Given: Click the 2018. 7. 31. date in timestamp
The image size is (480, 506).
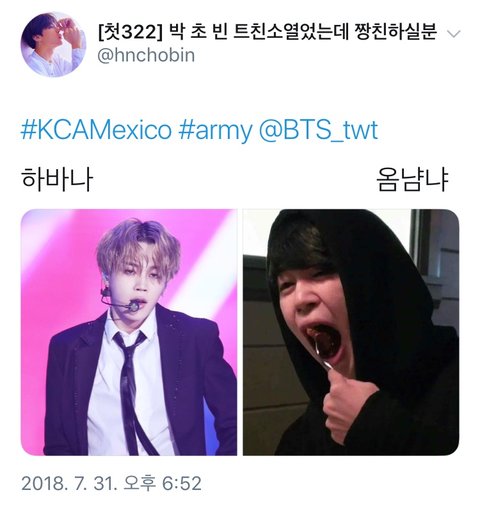Looking at the screenshot, I should tap(69, 483).
